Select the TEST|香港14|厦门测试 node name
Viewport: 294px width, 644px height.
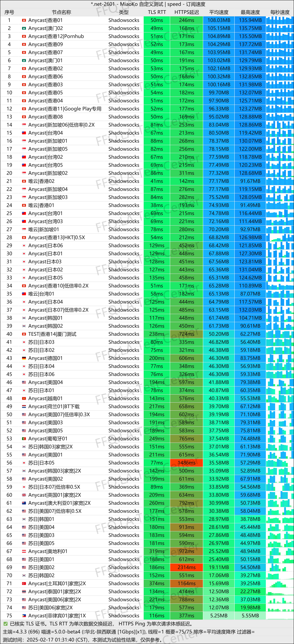coord(52,334)
